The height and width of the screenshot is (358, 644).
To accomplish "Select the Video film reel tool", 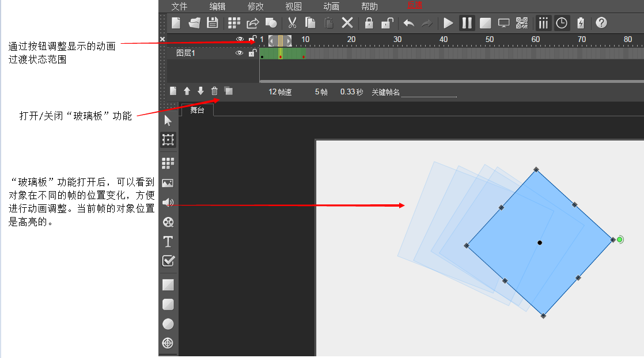I will (168, 222).
